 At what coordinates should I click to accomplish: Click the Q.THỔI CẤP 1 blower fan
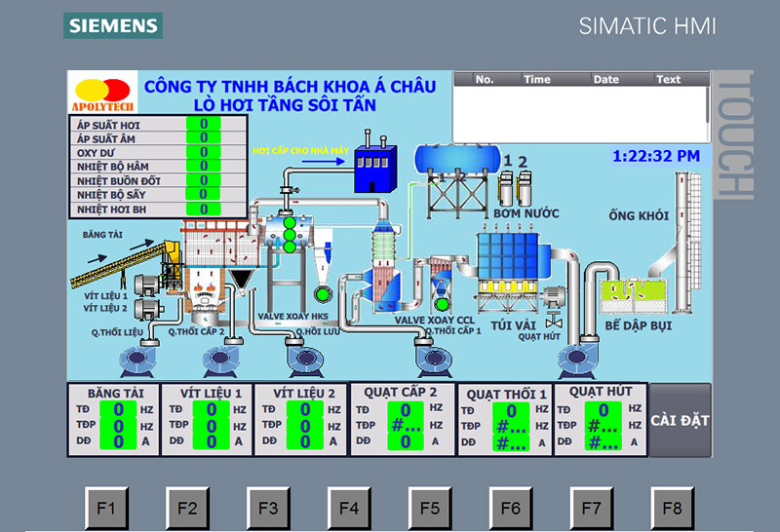click(x=433, y=357)
